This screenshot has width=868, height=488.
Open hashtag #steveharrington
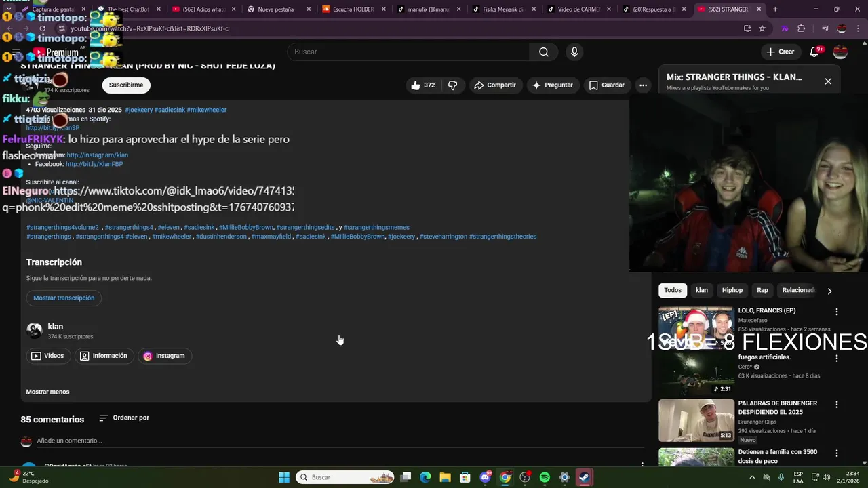443,237
